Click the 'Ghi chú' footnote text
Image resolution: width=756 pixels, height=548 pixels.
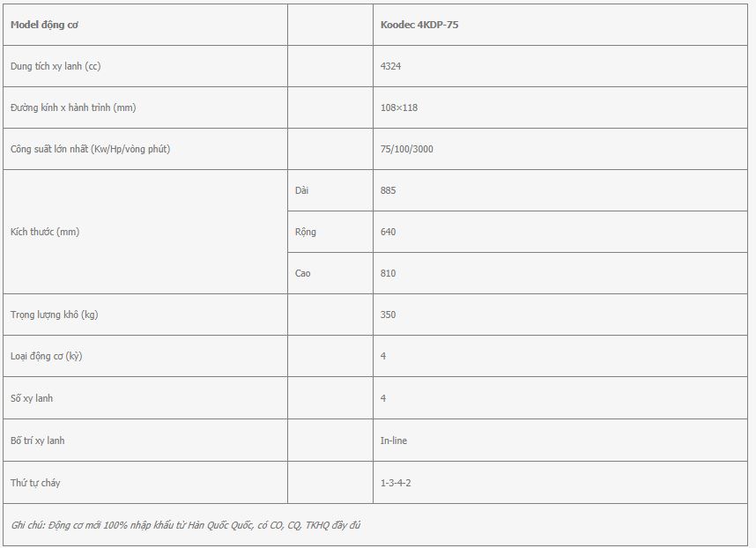click(x=186, y=525)
